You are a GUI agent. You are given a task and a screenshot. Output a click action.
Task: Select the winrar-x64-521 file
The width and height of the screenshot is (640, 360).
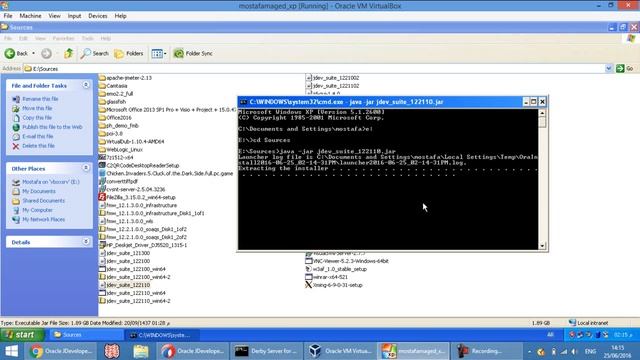tap(327, 277)
